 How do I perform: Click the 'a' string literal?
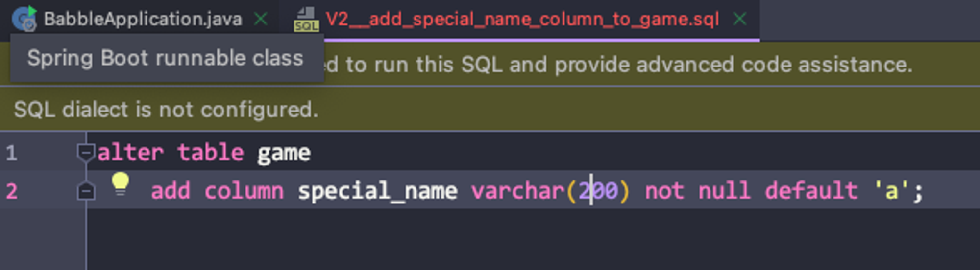pos(892,191)
